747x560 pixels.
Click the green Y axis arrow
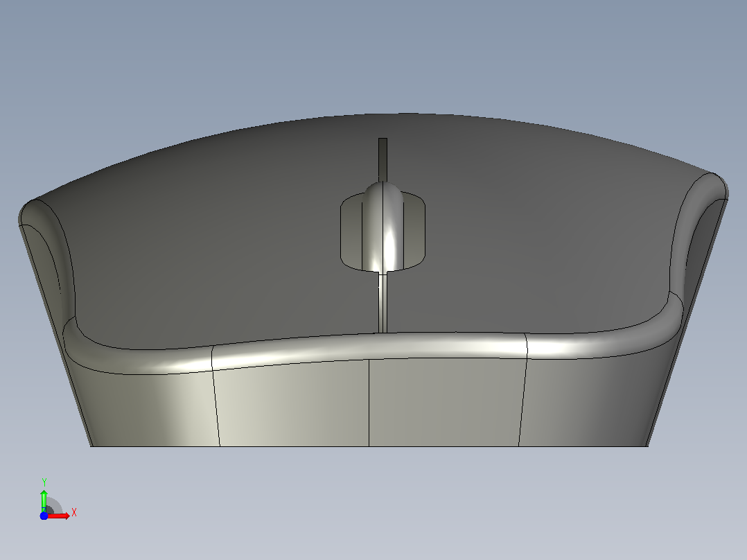pyautogui.click(x=44, y=500)
